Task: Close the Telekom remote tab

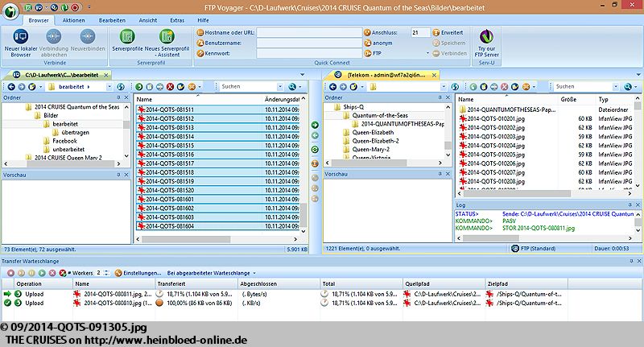Action: click(434, 75)
